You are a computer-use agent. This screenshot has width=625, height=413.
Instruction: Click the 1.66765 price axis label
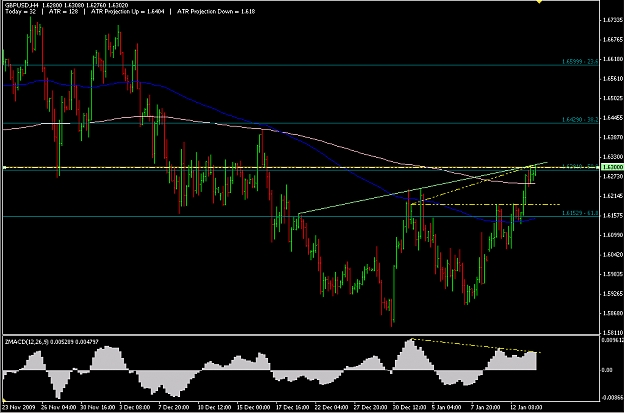point(613,39)
